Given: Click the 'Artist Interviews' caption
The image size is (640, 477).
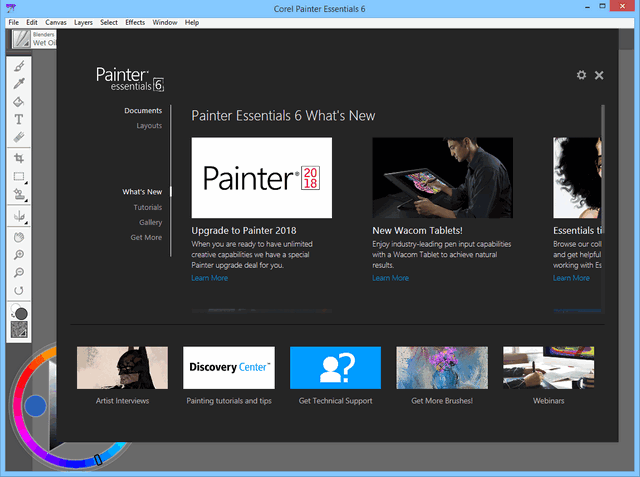Looking at the screenshot, I should 122,401.
